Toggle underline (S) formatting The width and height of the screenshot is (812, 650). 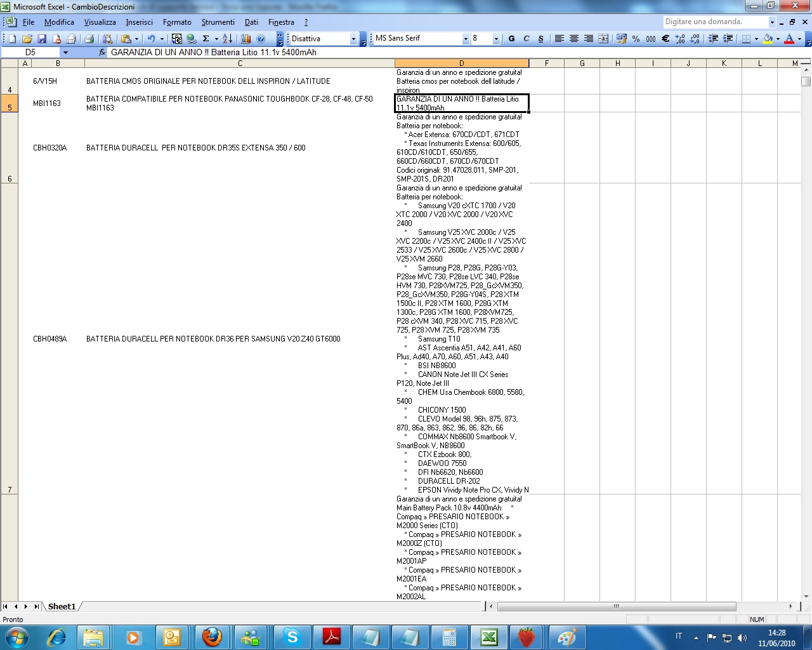(x=540, y=39)
